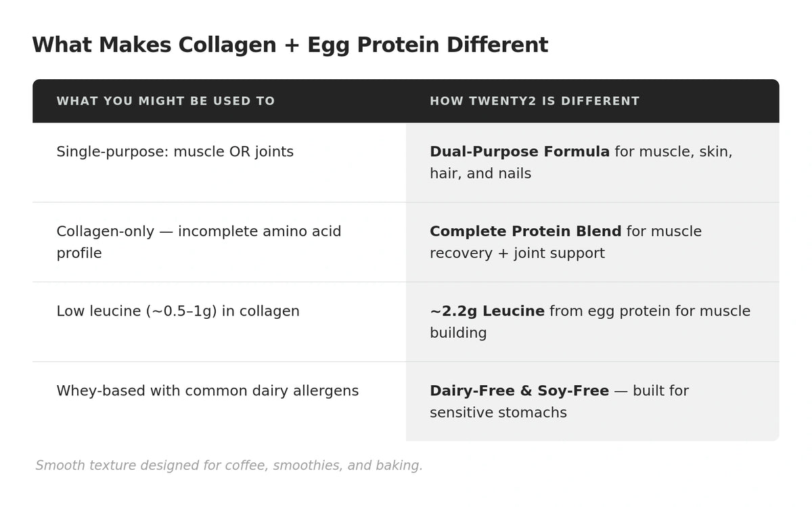Click 'recovery + joint support' text line
The height and width of the screenshot is (507, 812).
(x=516, y=253)
